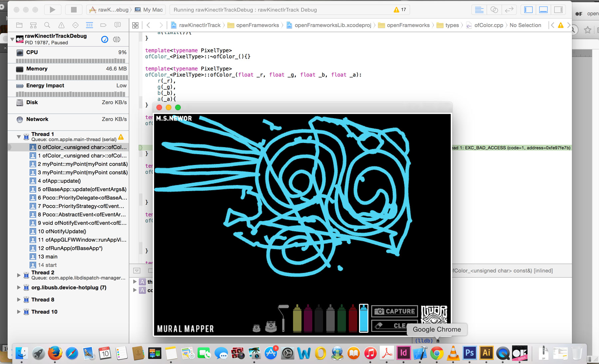The height and width of the screenshot is (364, 599).
Task: Click the CAPTURE button in Mural Mapper
Action: click(394, 311)
